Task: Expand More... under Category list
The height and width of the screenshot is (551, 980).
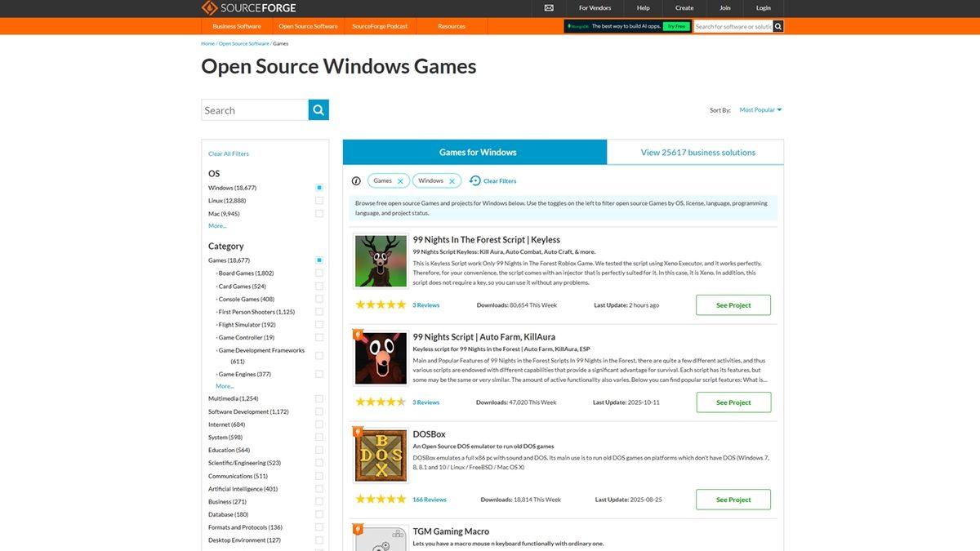Action: pos(225,386)
